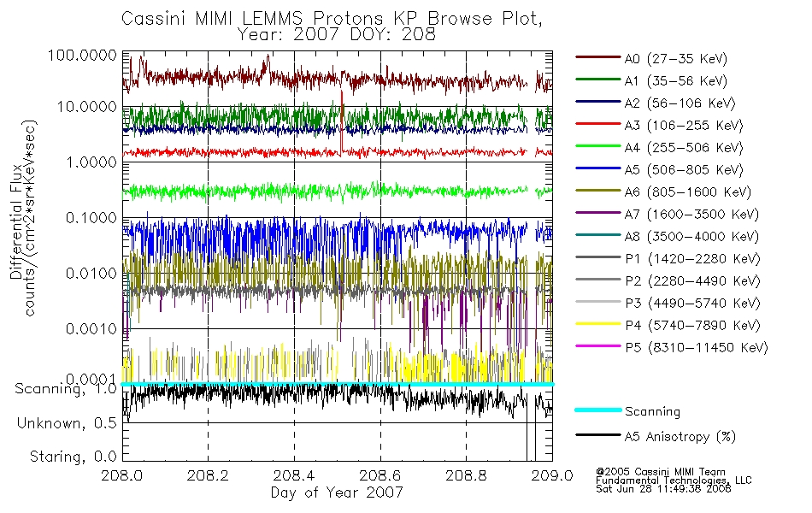Image resolution: width=812 pixels, height=513 pixels.
Task: Click the teal A8 legend line
Action: point(597,235)
